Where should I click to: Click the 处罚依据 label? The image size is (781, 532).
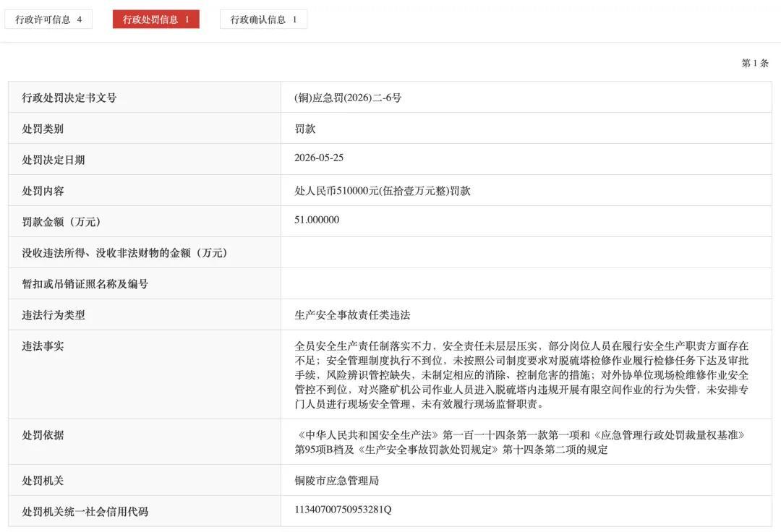click(43, 435)
